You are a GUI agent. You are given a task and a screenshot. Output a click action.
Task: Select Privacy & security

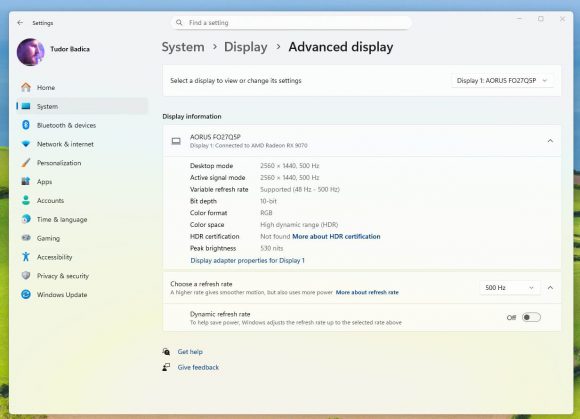[x=82, y=276]
